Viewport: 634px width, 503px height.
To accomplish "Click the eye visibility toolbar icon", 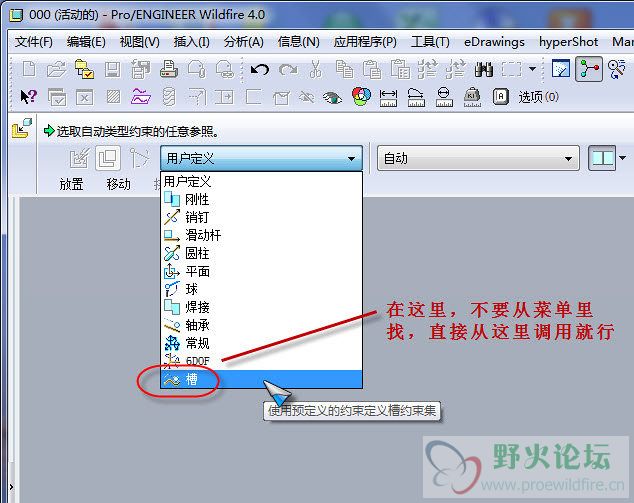I will click(332, 97).
